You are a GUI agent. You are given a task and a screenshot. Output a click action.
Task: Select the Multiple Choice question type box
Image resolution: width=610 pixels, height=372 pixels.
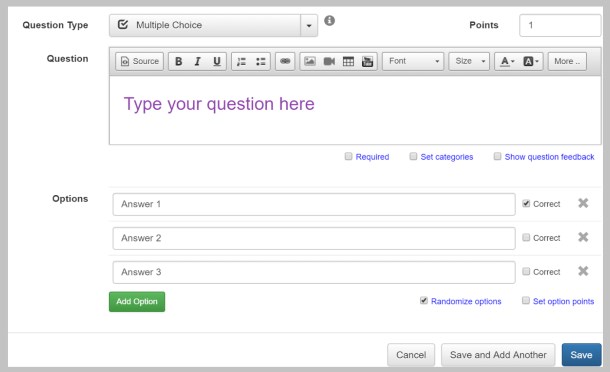point(205,26)
